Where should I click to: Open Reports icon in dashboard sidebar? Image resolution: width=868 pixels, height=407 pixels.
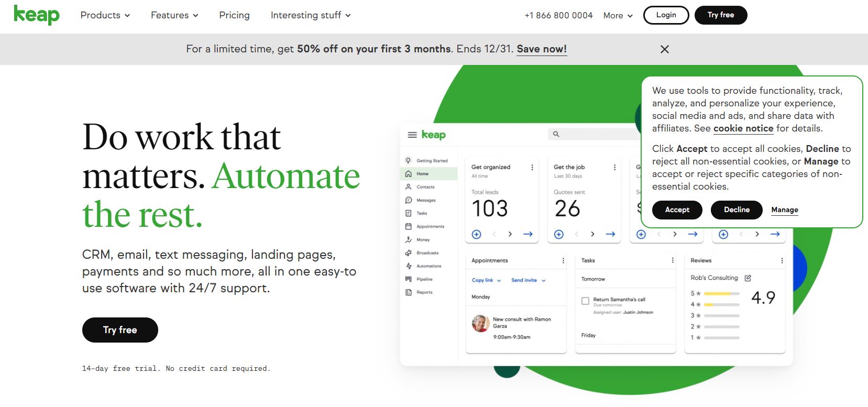tap(408, 292)
